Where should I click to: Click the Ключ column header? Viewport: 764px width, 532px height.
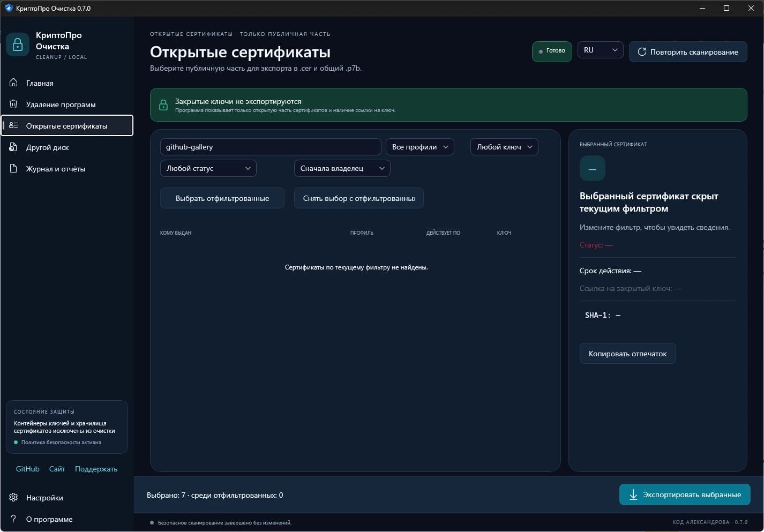pos(504,233)
